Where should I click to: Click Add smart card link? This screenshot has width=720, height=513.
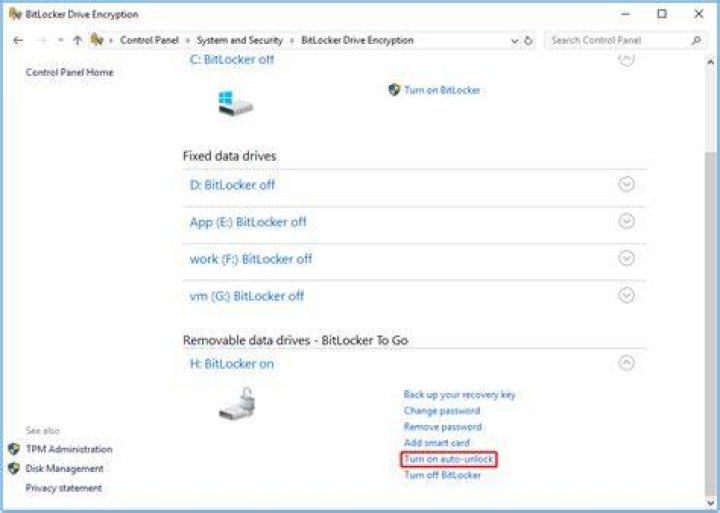point(436,443)
